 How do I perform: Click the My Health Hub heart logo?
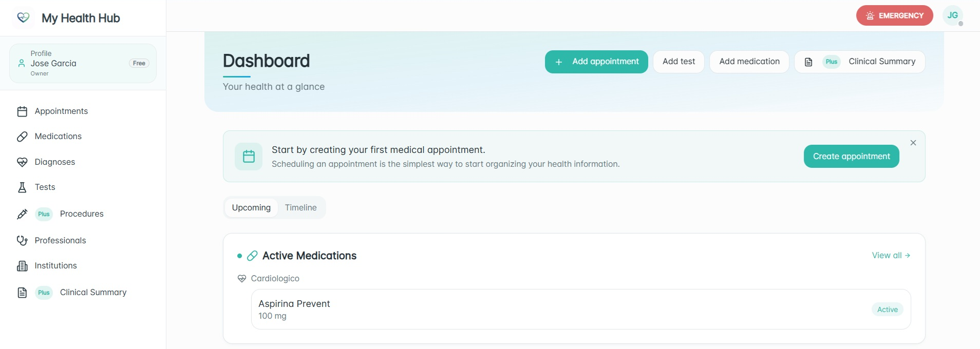tap(23, 17)
